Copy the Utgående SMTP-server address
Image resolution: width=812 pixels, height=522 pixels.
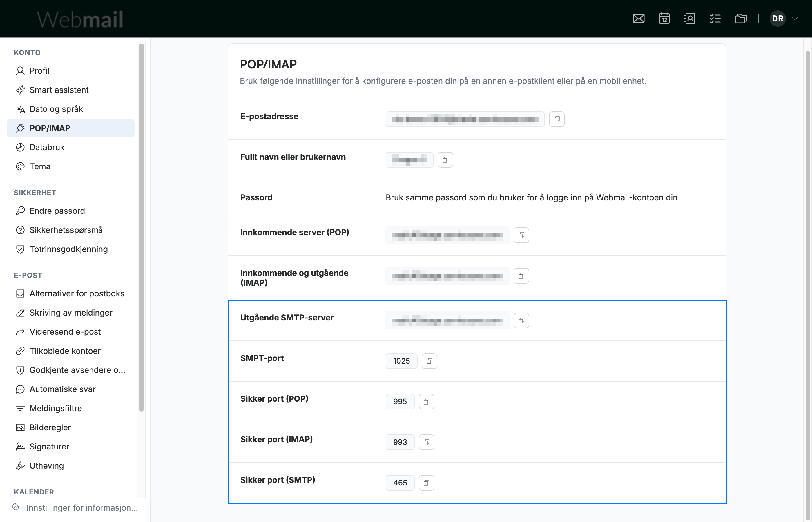(521, 320)
